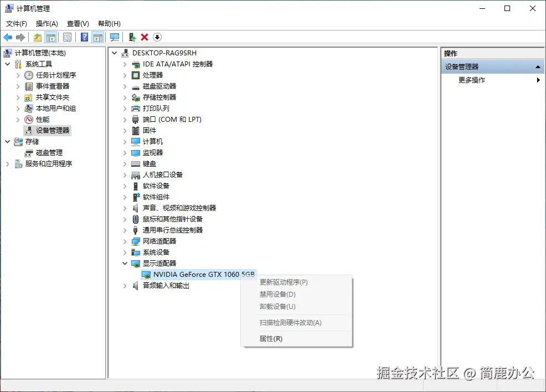Expand the 网络适配器 category
The width and height of the screenshot is (546, 392).
124,241
